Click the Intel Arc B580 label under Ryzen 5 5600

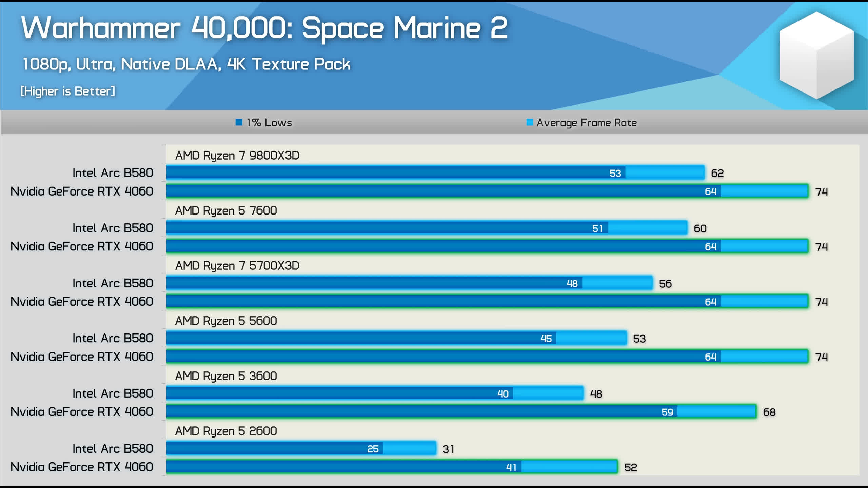point(113,338)
